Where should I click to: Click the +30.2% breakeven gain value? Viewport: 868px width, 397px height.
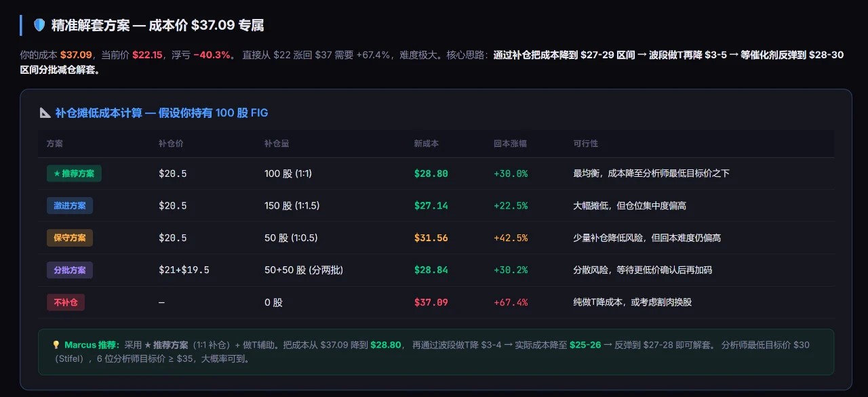[511, 270]
